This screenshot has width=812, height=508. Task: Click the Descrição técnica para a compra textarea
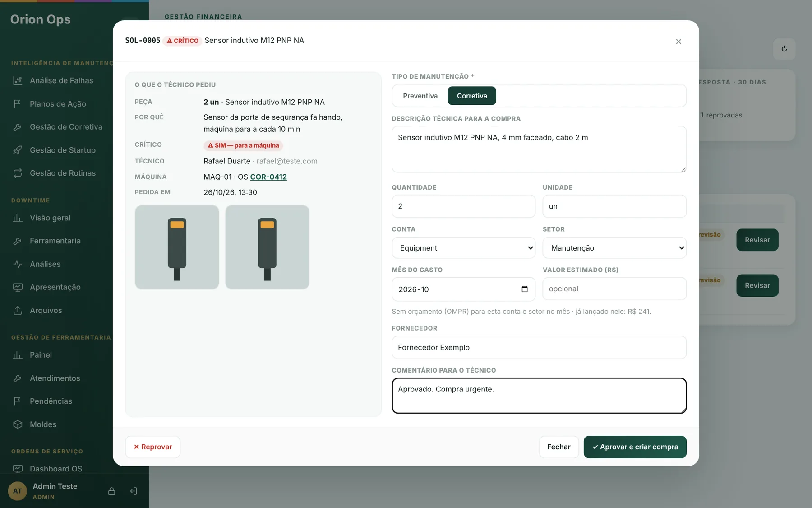click(539, 149)
